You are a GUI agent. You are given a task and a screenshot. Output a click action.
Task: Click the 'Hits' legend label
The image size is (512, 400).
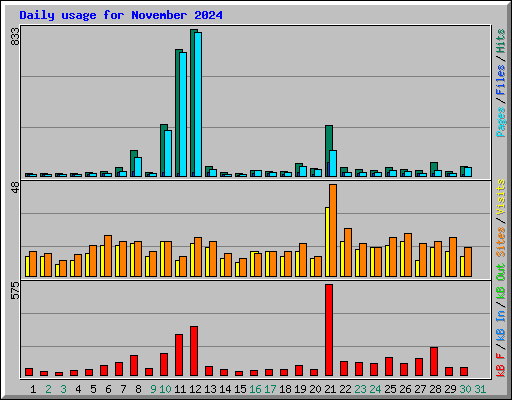501,41
